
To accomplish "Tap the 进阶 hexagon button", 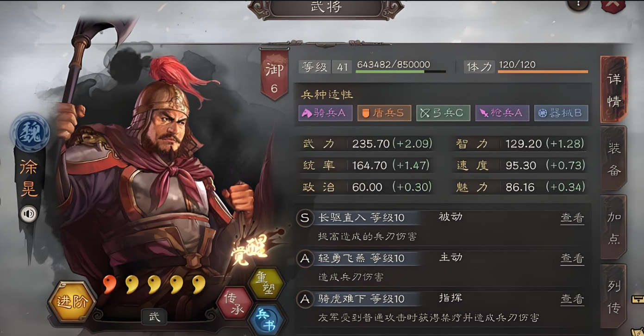I will (x=72, y=302).
